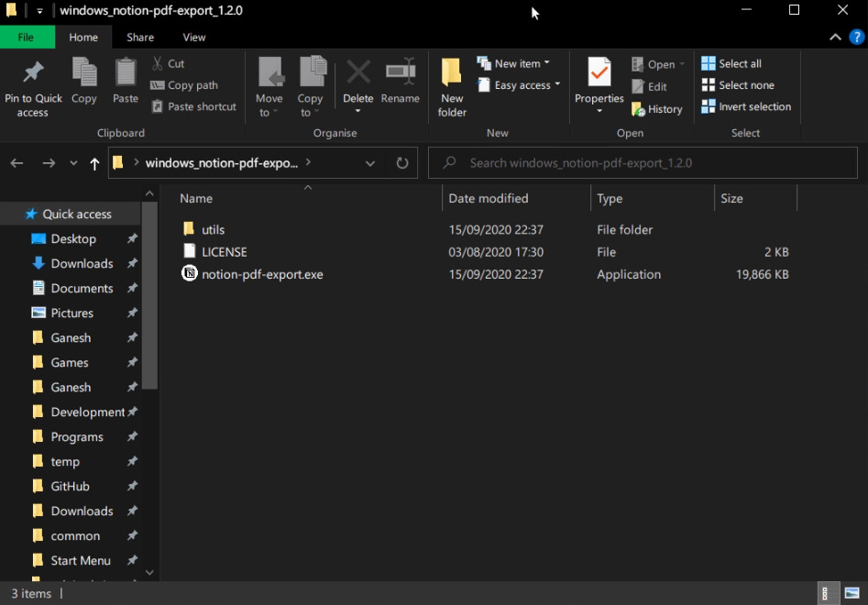Open the Easy access dropdown

[x=520, y=85]
